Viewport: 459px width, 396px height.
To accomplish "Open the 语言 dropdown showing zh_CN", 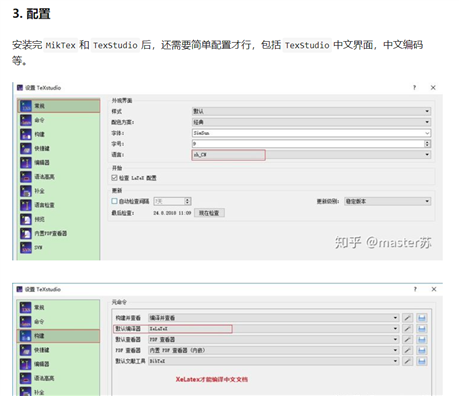I will coord(311,155).
